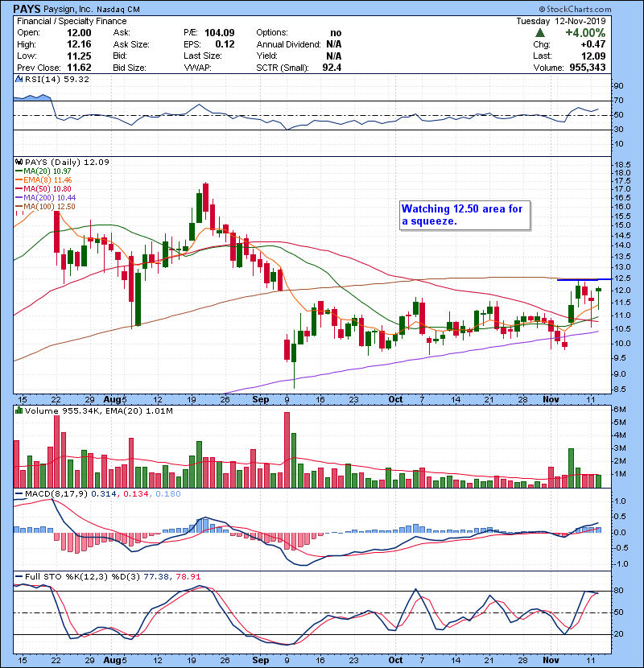Click the tallest red volume bar near Sep 9

(287, 450)
